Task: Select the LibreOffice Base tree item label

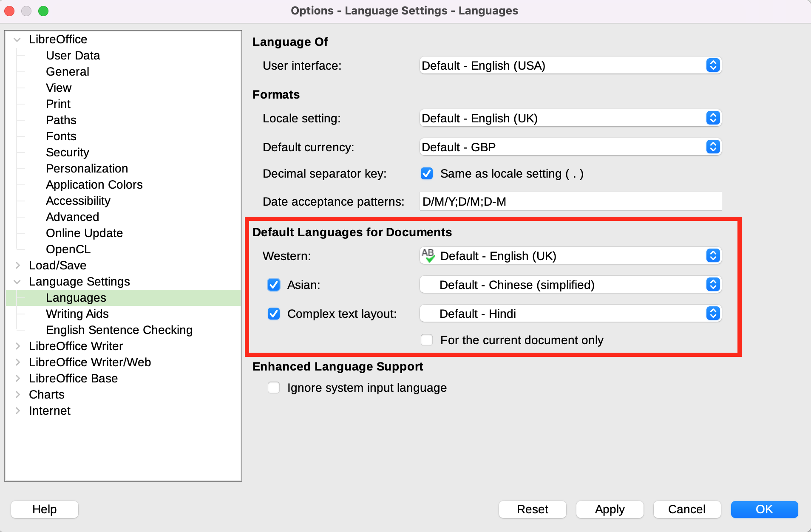Action: tap(73, 378)
